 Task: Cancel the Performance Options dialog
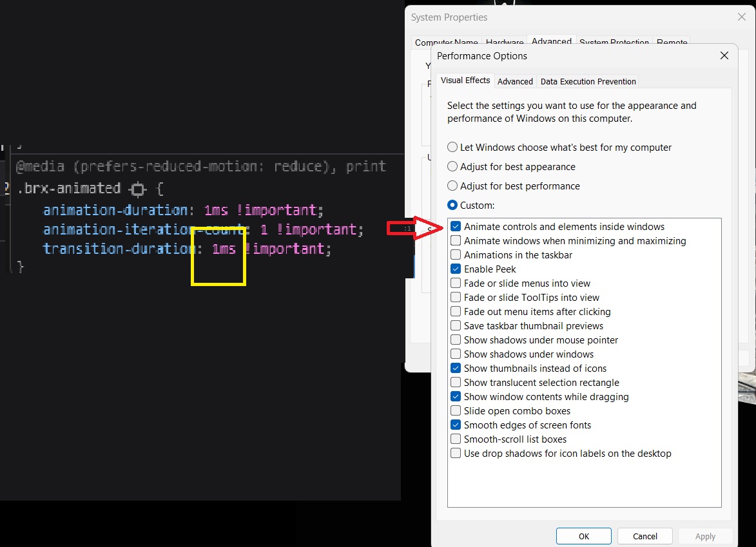point(645,537)
